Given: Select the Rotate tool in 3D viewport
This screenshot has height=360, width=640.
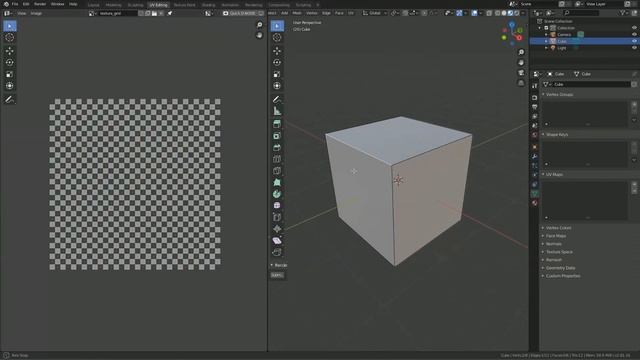Looking at the screenshot, I should (277, 62).
